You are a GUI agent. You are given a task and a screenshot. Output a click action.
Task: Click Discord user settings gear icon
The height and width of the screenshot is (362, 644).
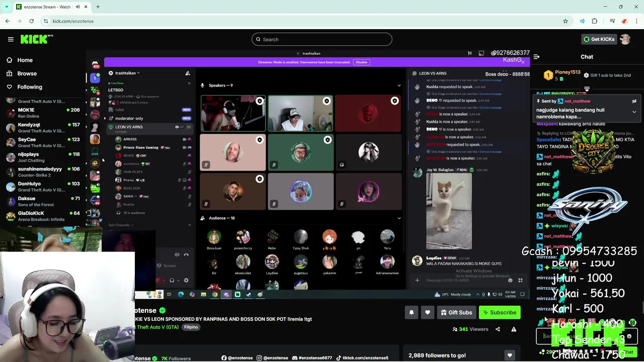point(186,281)
